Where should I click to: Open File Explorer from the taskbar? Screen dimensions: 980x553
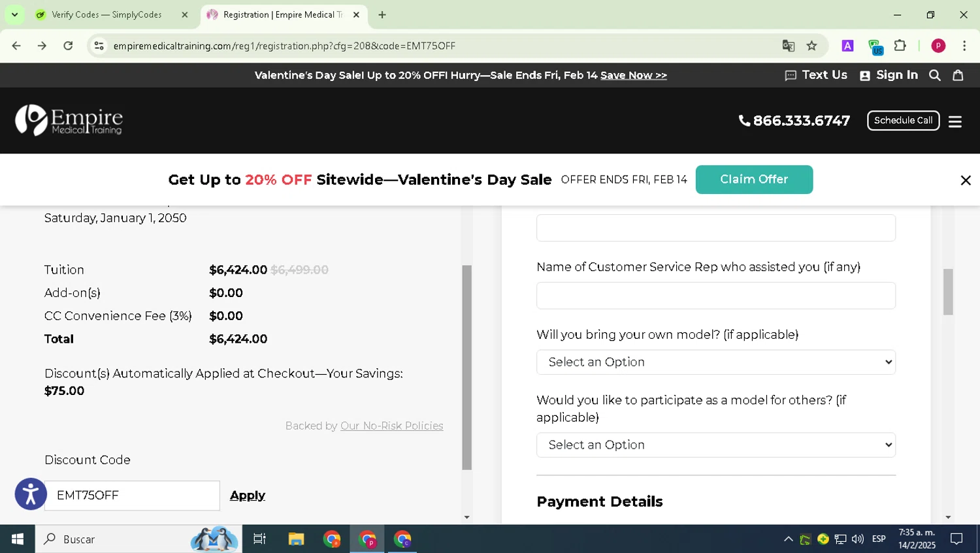(x=296, y=539)
